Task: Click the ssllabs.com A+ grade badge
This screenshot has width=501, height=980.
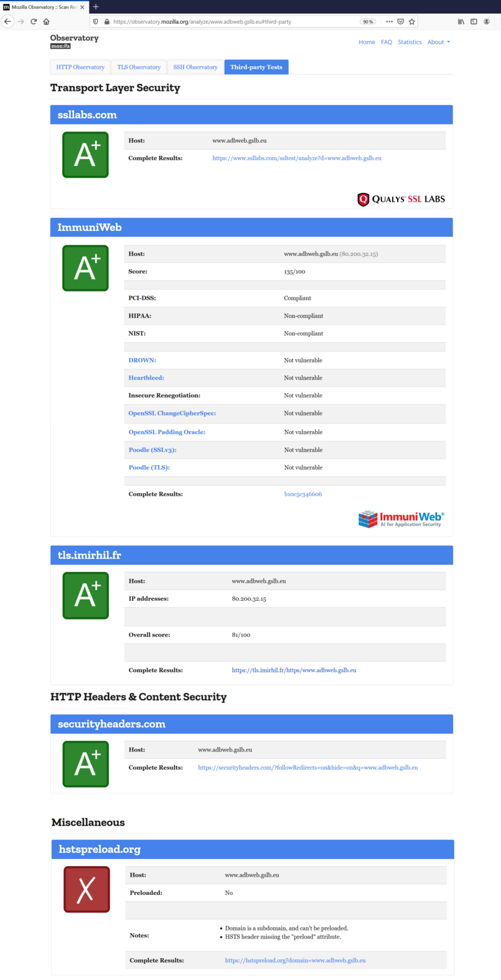Action: pos(85,155)
